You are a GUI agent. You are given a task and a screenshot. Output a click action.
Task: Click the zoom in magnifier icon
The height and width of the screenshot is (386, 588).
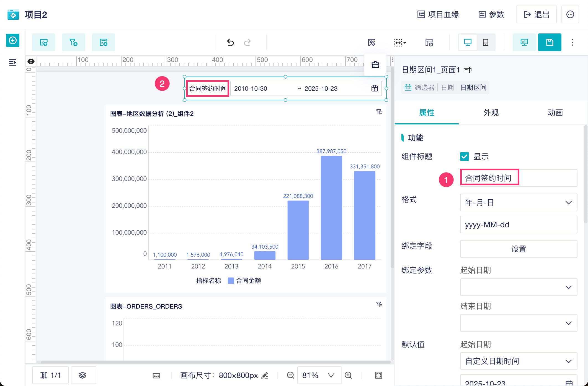click(x=348, y=375)
